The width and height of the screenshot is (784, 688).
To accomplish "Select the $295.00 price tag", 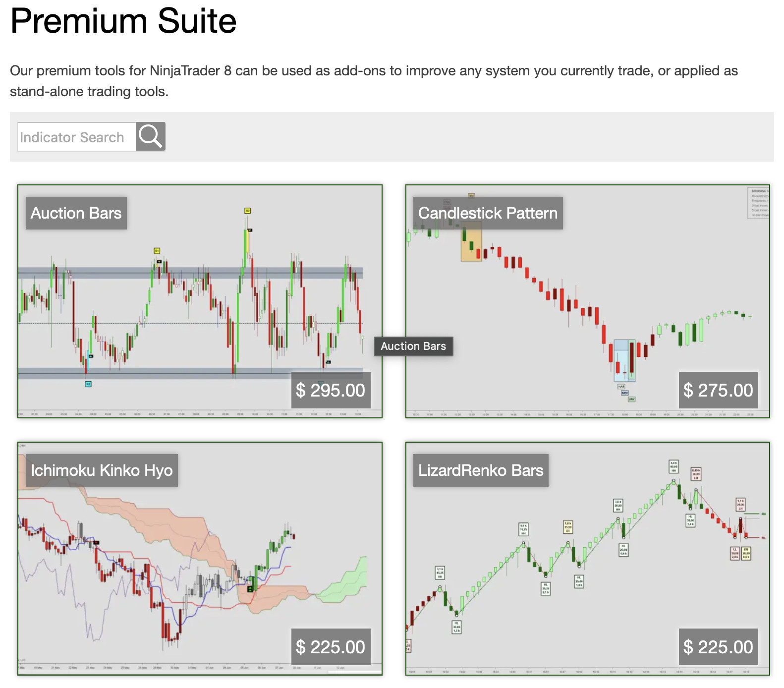I will tap(330, 390).
